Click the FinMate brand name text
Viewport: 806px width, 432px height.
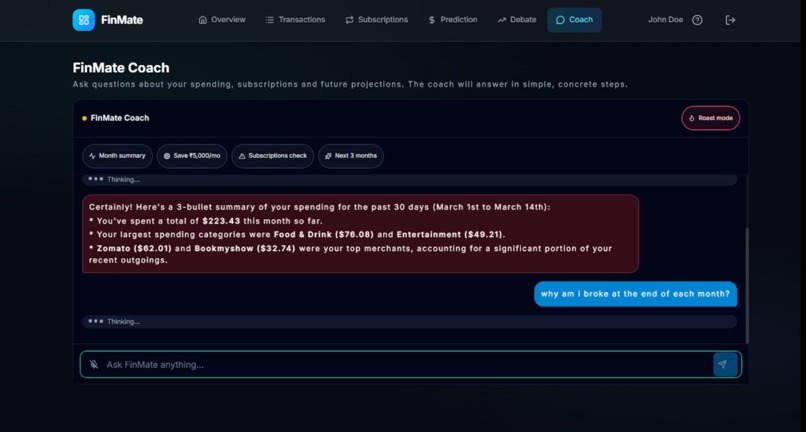[122, 20]
